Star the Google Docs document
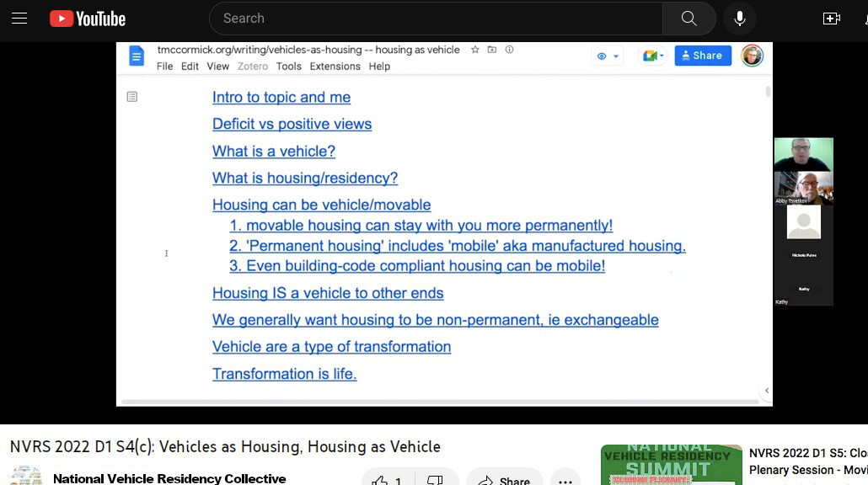The height and width of the screenshot is (485, 868). 475,50
